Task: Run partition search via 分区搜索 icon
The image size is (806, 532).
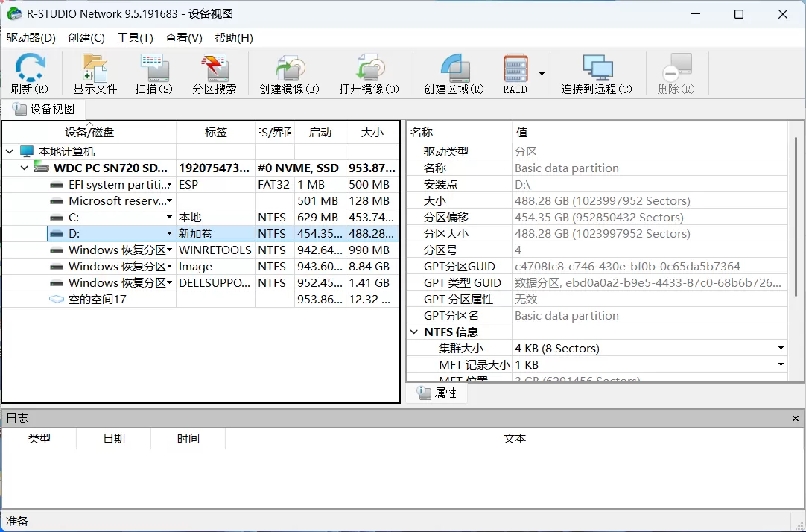Action: tap(215, 73)
